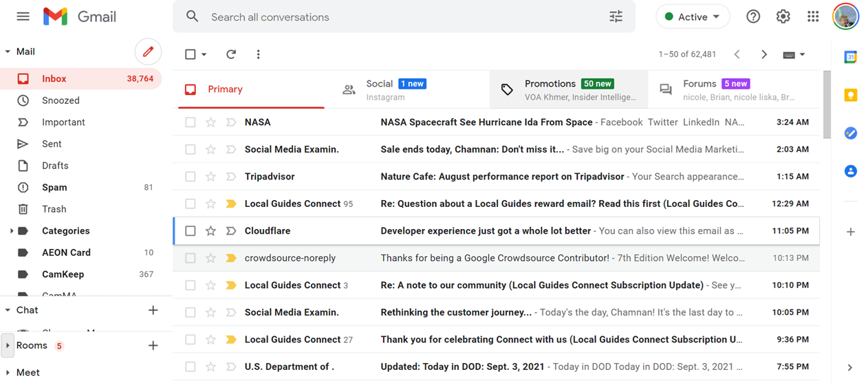Toggle importance marker on crowdsource-noreply email
This screenshot has width=868, height=383.
(231, 259)
